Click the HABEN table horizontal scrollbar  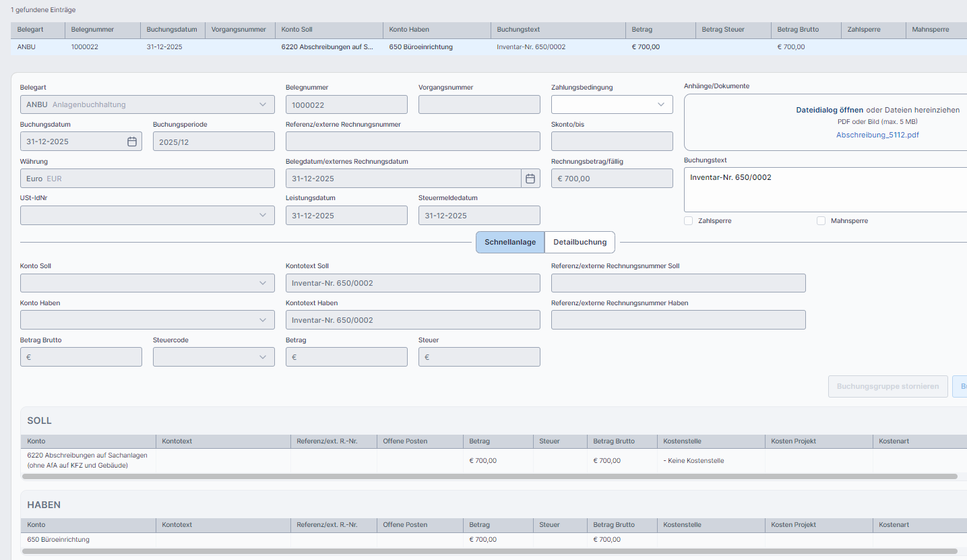[489, 551]
